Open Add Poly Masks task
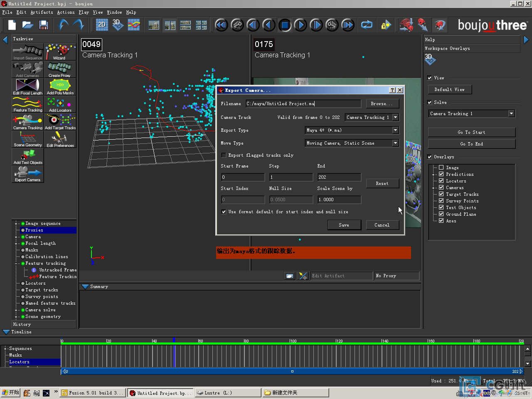This screenshot has height=399, width=532. coord(60,87)
